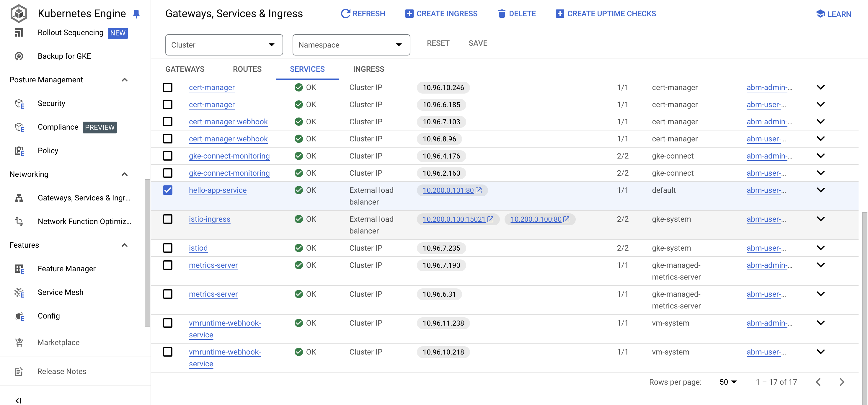Open Backup for GKE icon
The width and height of the screenshot is (868, 405).
(x=19, y=56)
